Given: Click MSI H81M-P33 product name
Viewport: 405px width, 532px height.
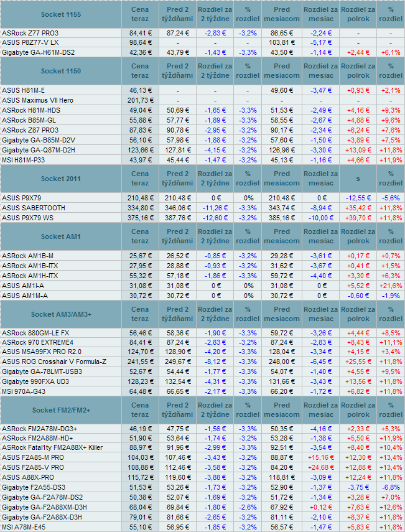Looking at the screenshot, I should [x=23, y=160].
